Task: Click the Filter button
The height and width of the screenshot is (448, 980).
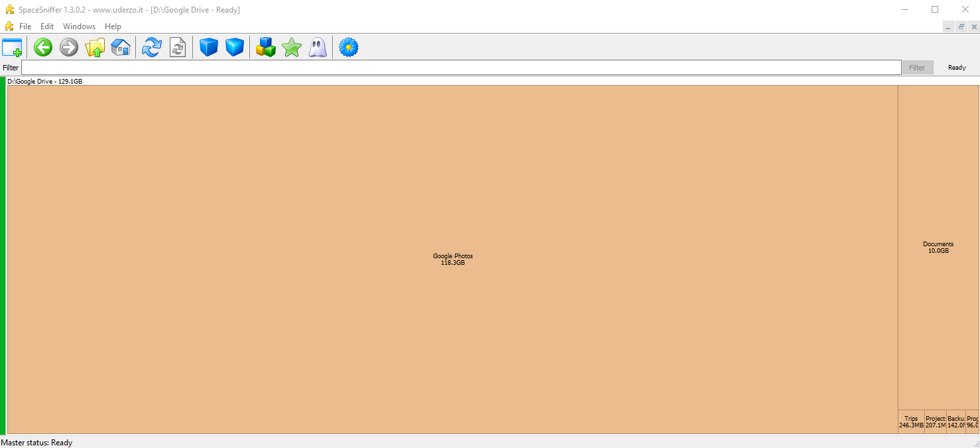Action: 917,68
